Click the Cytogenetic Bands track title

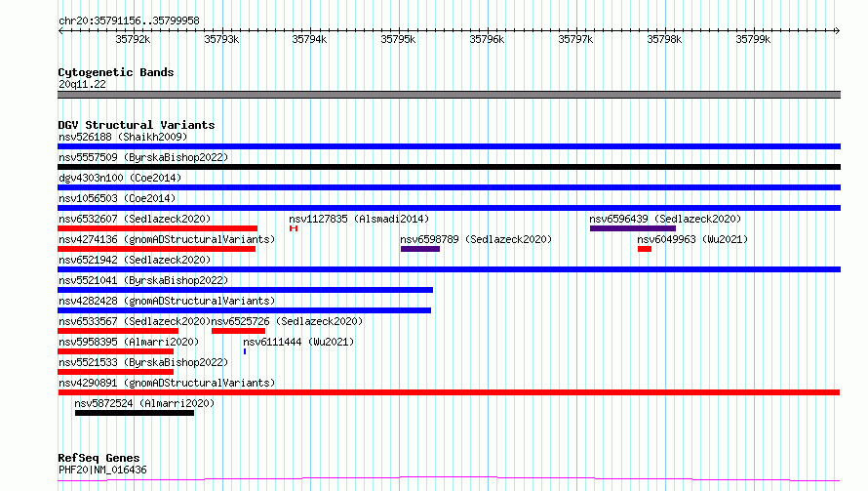pyautogui.click(x=116, y=72)
